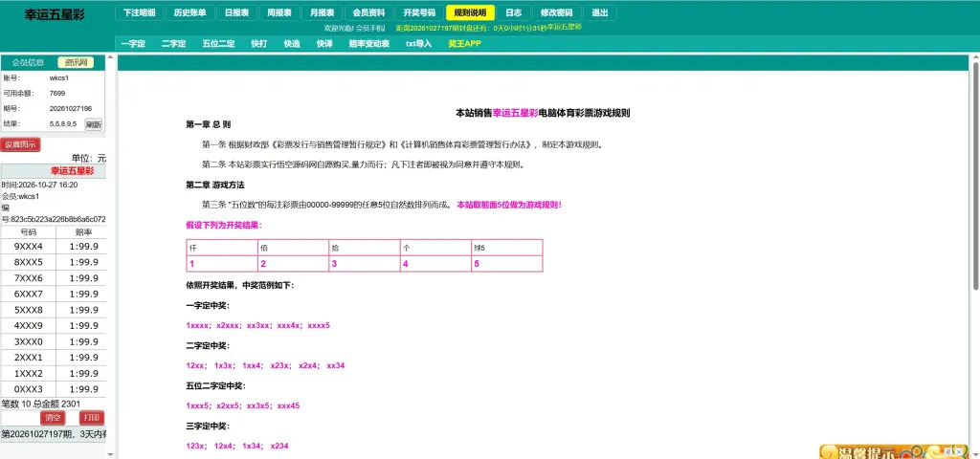
Task: Click left panel scroll-up arrow
Action: coord(111,56)
